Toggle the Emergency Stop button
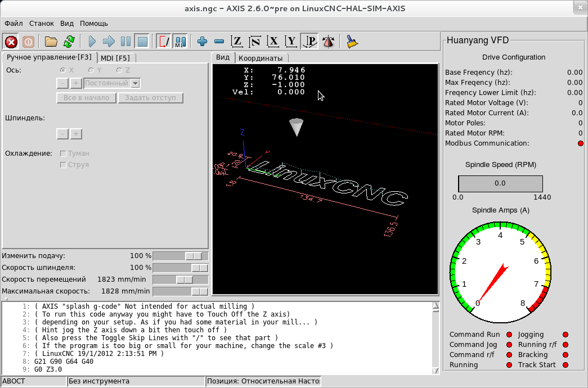Screen dimensions: 588x388 coord(11,42)
